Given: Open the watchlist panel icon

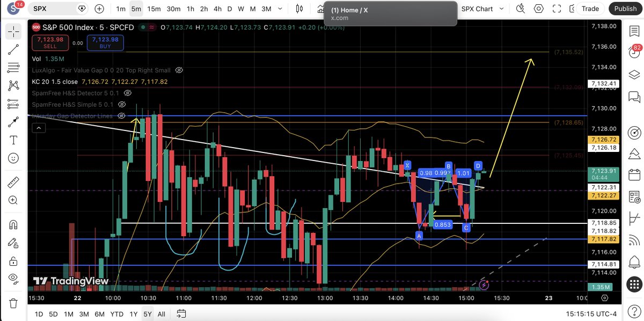Looking at the screenshot, I should pyautogui.click(x=634, y=31).
